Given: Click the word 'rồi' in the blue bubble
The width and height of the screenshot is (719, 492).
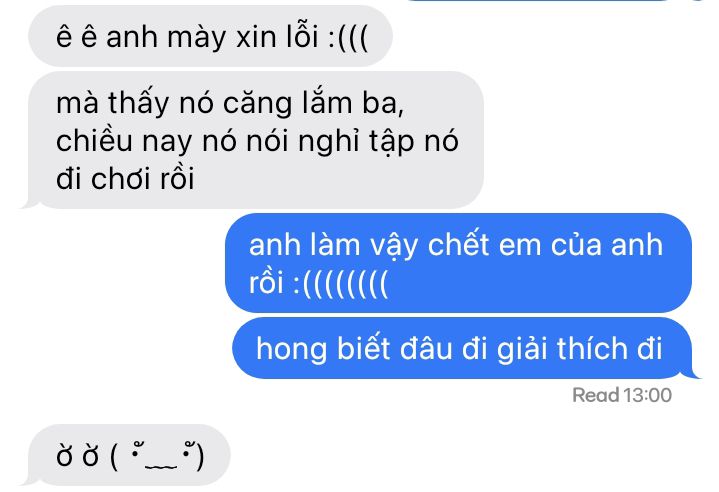Looking at the screenshot, I should point(266,282).
